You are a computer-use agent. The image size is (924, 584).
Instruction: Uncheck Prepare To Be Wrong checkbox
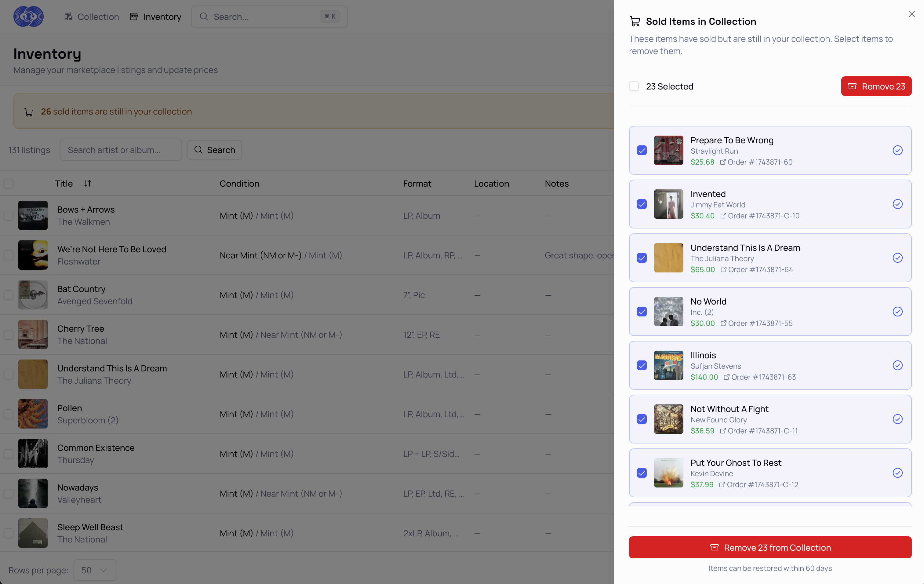point(642,150)
